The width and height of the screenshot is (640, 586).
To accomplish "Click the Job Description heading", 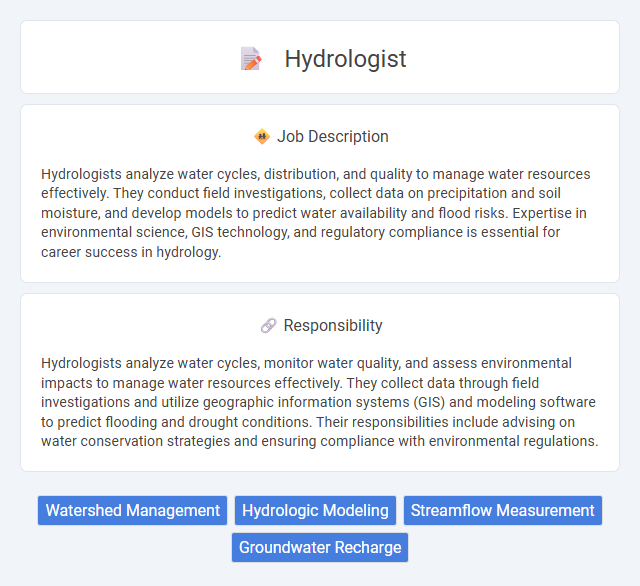I will pyautogui.click(x=333, y=136).
